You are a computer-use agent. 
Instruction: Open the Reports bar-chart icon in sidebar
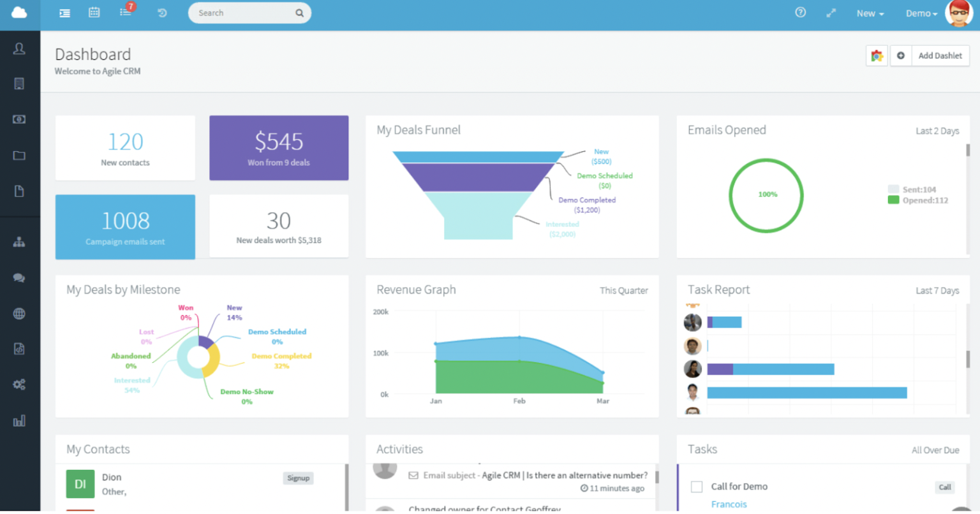(x=19, y=420)
